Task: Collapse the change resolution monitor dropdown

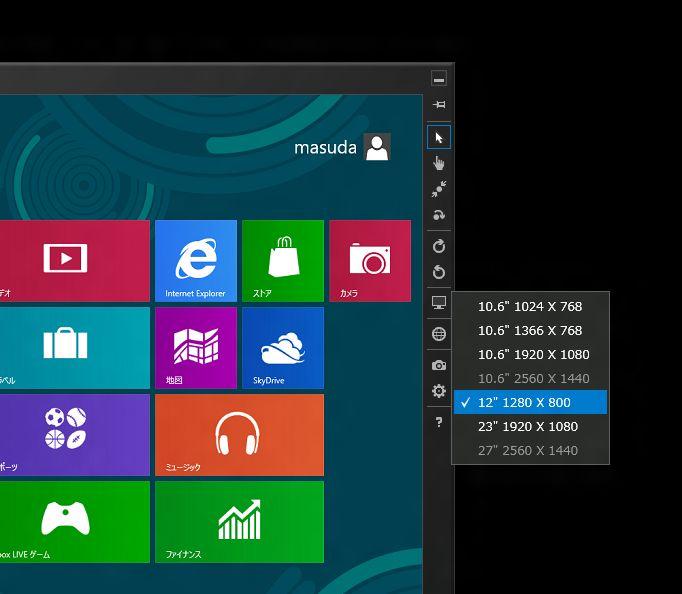Action: coord(438,303)
